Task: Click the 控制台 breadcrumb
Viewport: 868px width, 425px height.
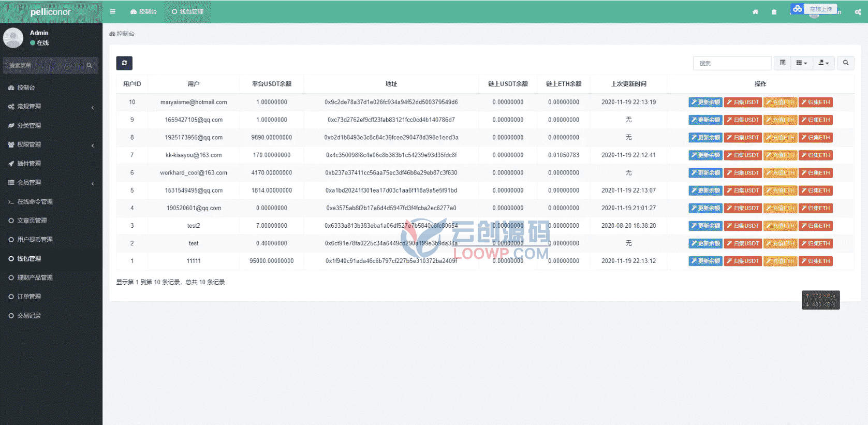Action: [122, 34]
